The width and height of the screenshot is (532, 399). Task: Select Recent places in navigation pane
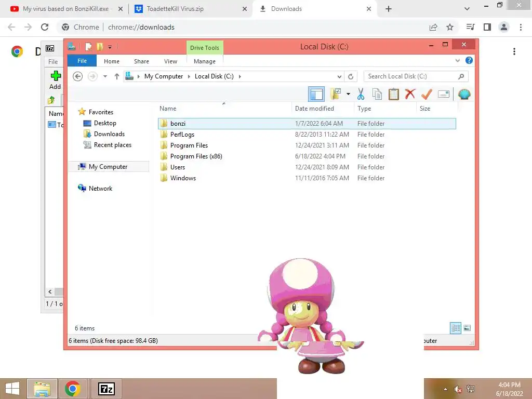113,145
